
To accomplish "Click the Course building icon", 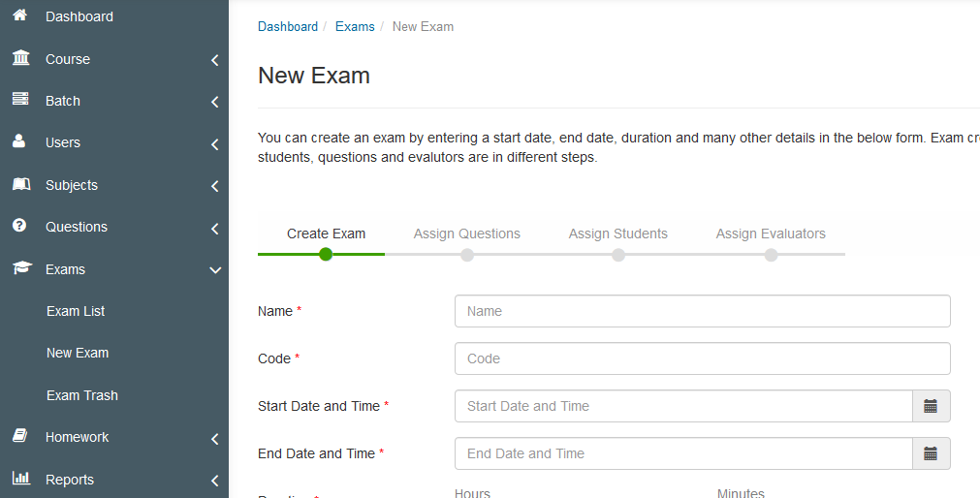I will pyautogui.click(x=20, y=58).
